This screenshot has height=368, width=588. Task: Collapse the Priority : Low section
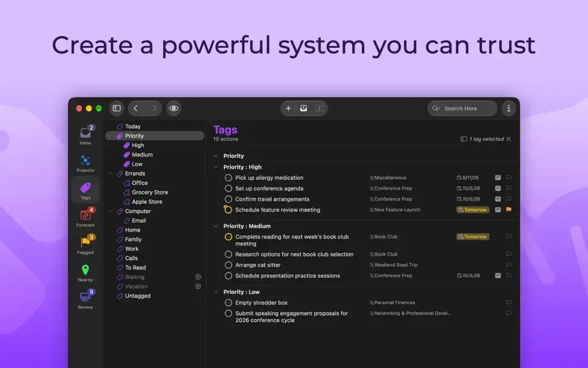tap(216, 292)
